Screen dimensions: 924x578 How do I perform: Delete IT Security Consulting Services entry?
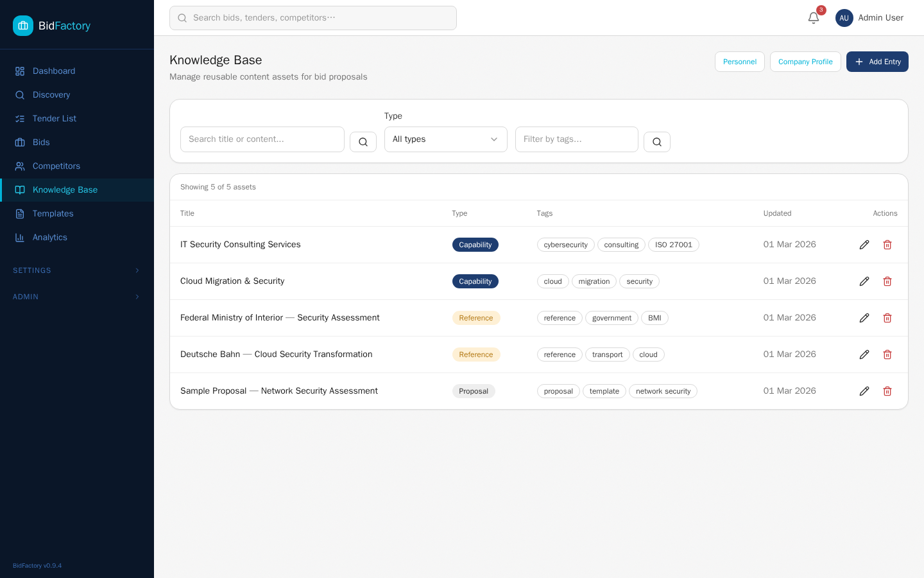[x=887, y=245]
